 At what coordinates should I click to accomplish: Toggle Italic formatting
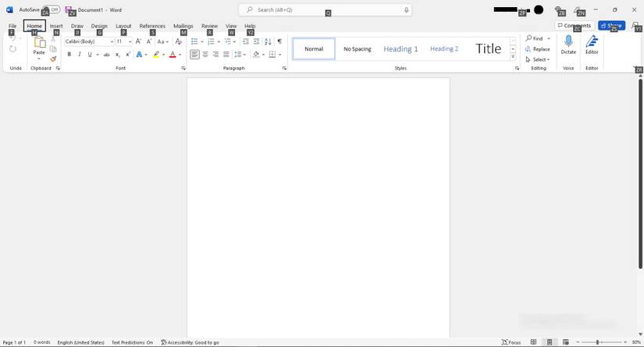80,54
